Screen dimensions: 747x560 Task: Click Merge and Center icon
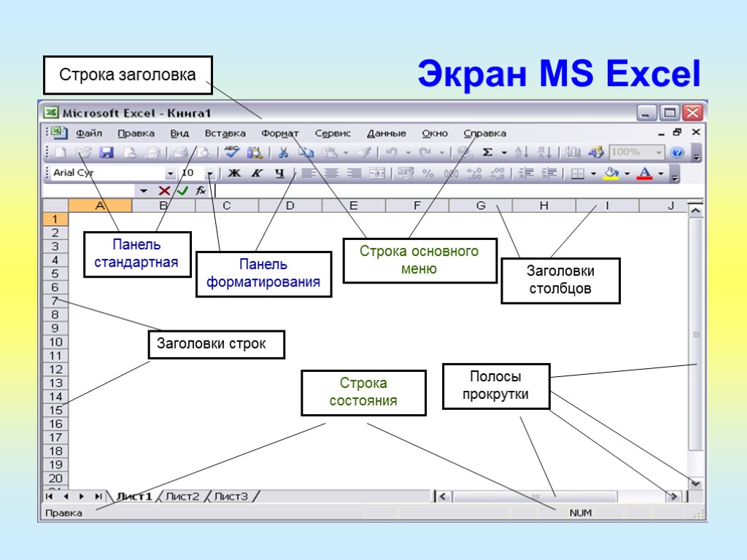tap(377, 174)
